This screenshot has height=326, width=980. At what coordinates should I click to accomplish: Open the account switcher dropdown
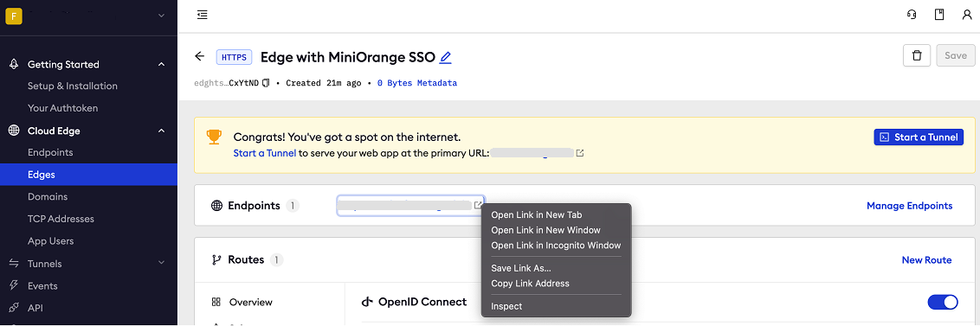click(162, 15)
